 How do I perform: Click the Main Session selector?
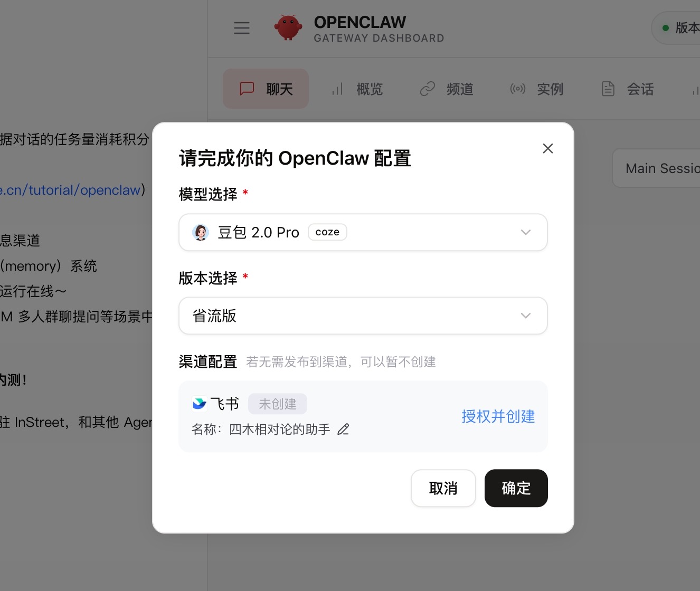pos(656,168)
